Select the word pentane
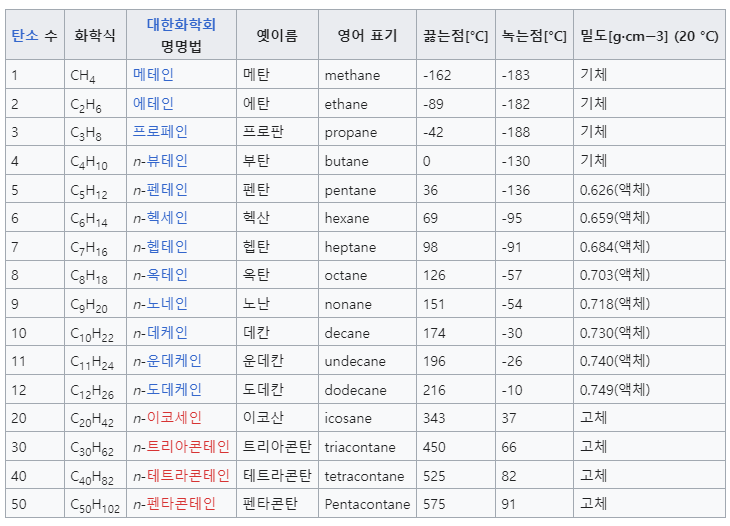The image size is (730, 526). pos(350,190)
